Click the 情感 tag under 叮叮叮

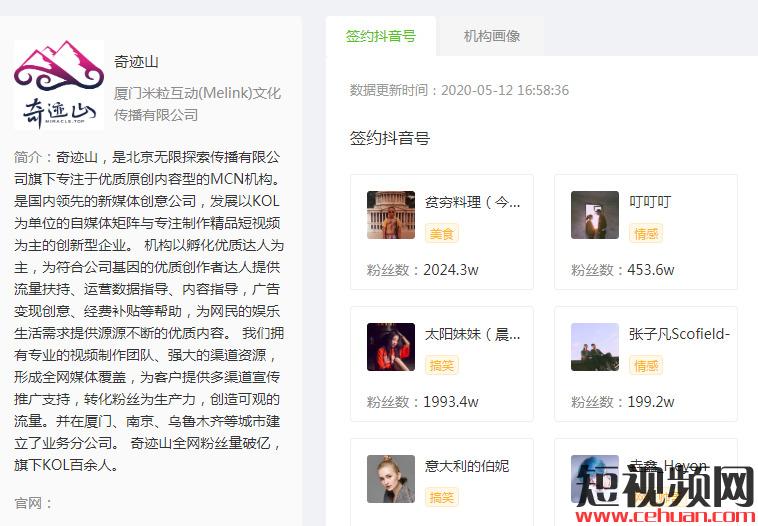pyautogui.click(x=646, y=233)
